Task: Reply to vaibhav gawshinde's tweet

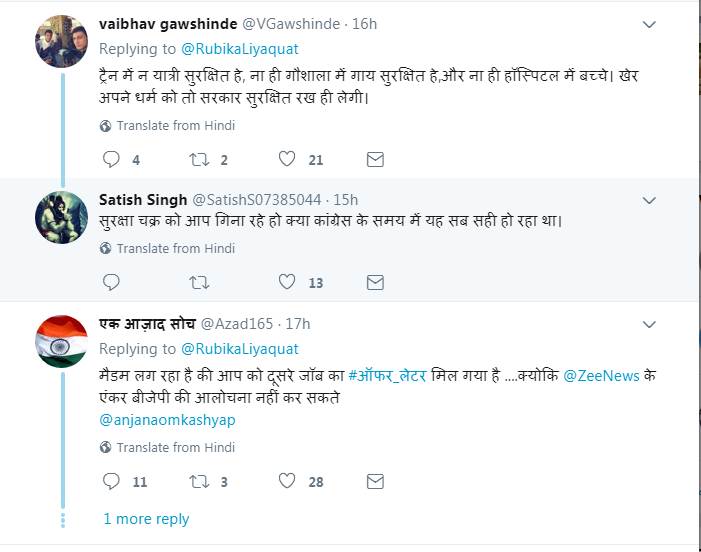Action: click(x=111, y=159)
